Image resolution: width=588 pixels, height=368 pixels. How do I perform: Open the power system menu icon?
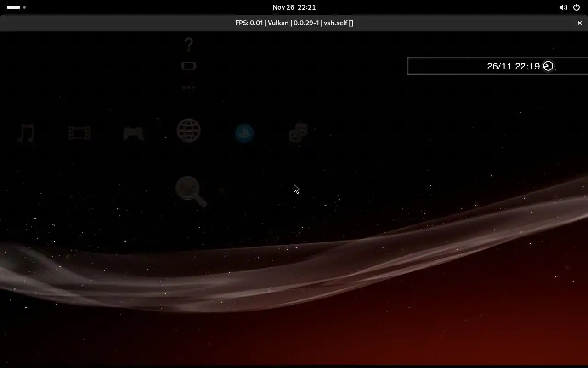(x=576, y=7)
